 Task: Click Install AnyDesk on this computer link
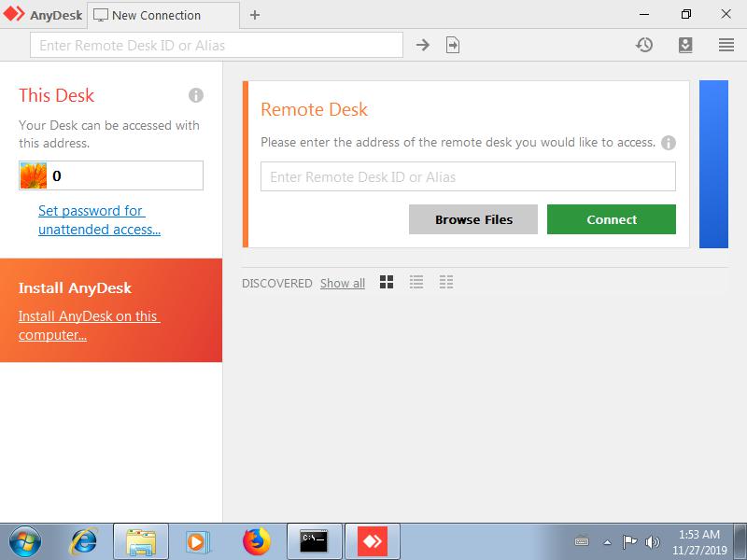coord(89,326)
